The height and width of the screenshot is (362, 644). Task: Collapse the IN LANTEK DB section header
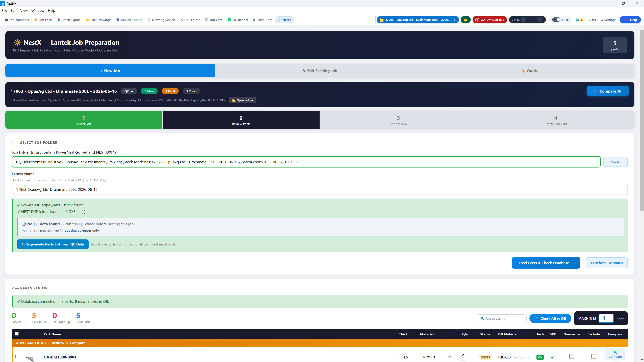click(x=320, y=343)
